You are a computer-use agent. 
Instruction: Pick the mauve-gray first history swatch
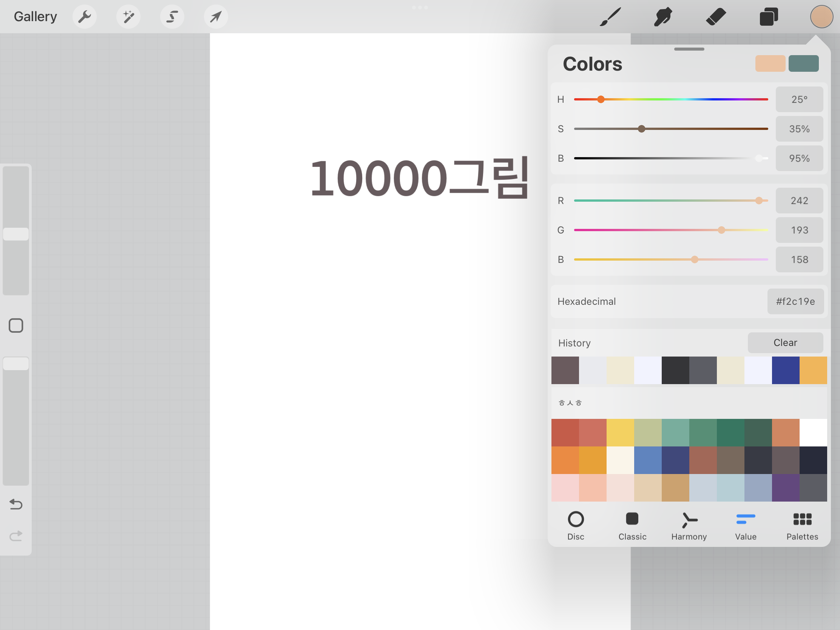pos(565,370)
